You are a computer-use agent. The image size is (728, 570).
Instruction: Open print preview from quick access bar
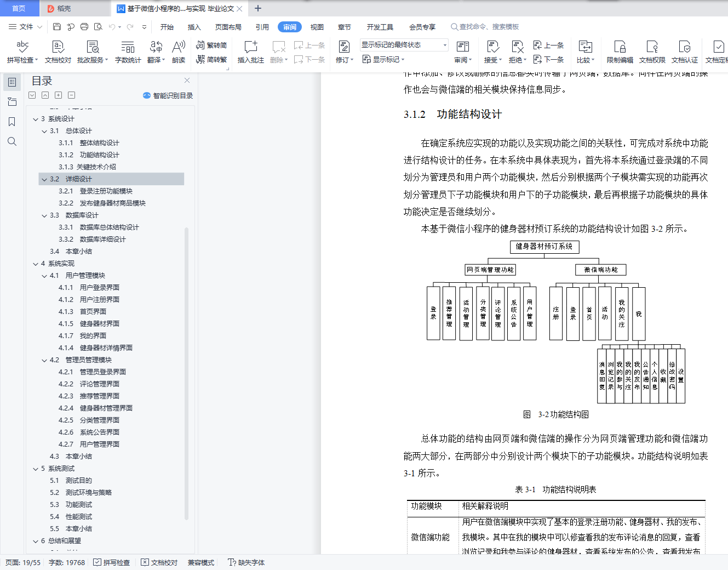pos(98,26)
